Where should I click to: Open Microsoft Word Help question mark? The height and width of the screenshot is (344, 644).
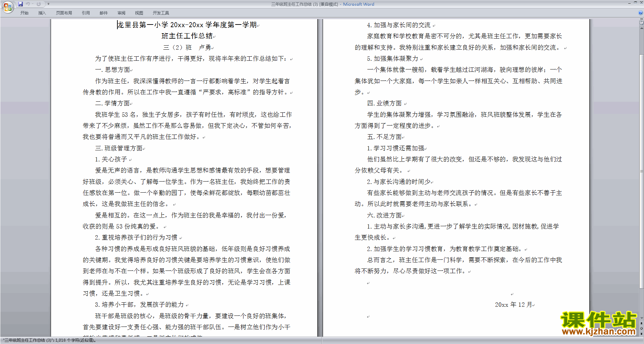641,13
